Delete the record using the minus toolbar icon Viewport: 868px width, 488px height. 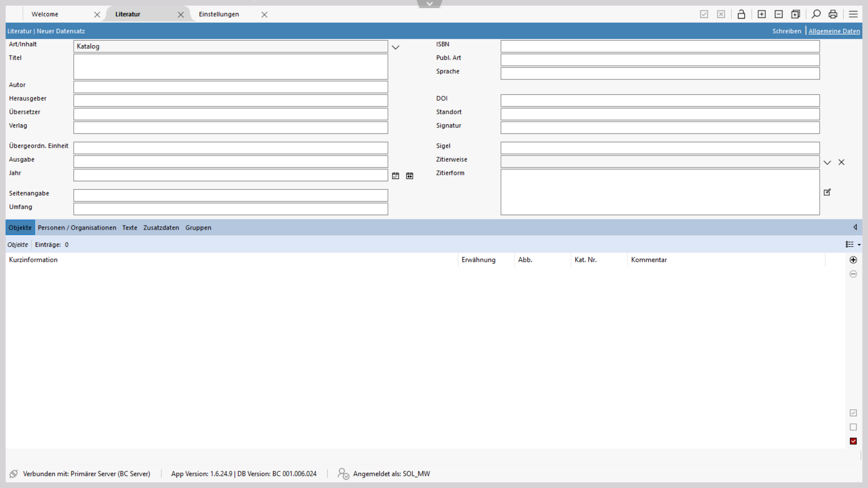778,14
